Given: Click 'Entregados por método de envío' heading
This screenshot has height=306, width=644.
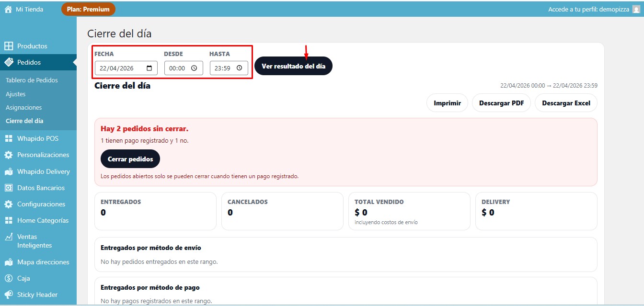Looking at the screenshot, I should coord(151,248).
